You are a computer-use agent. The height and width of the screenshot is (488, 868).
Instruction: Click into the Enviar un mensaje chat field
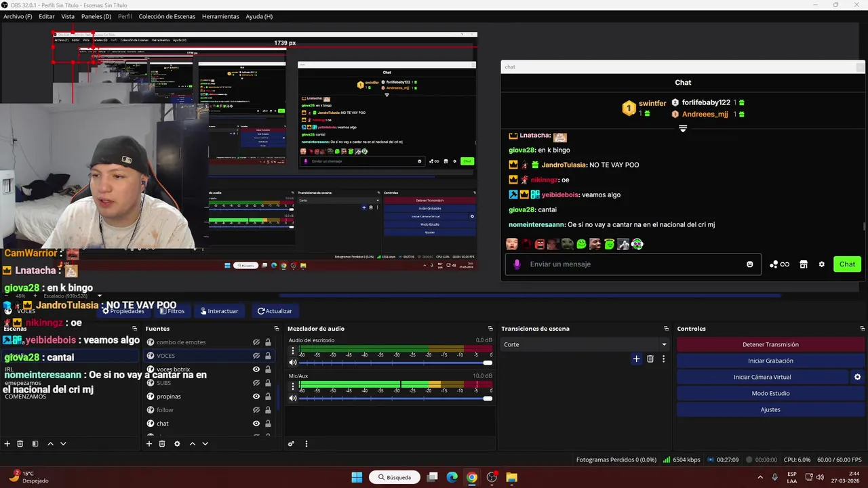[x=635, y=264]
